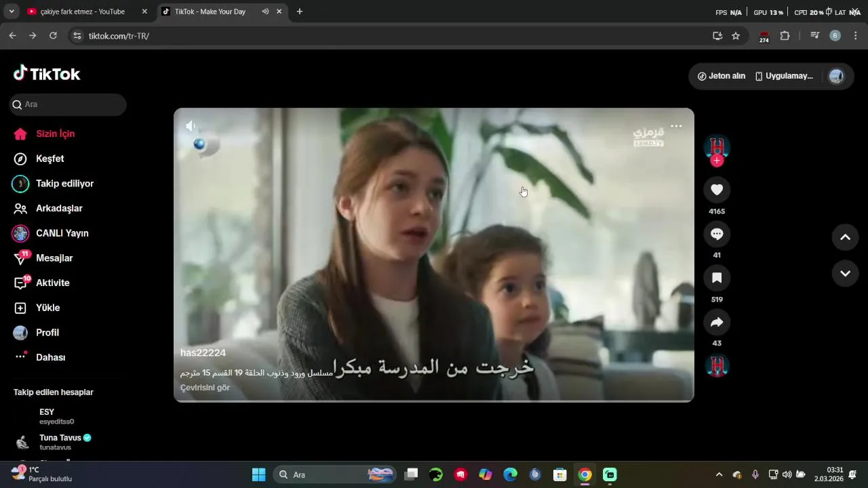Go back in the browser
Screen dimensions: 868x488
pos(12,36)
